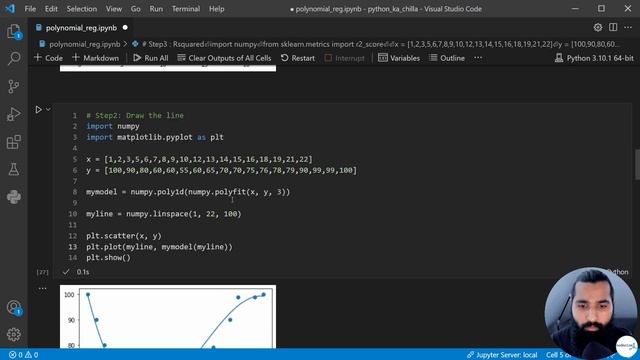The height and width of the screenshot is (360, 640).
Task: Open the Go menu
Action: point(136,9)
